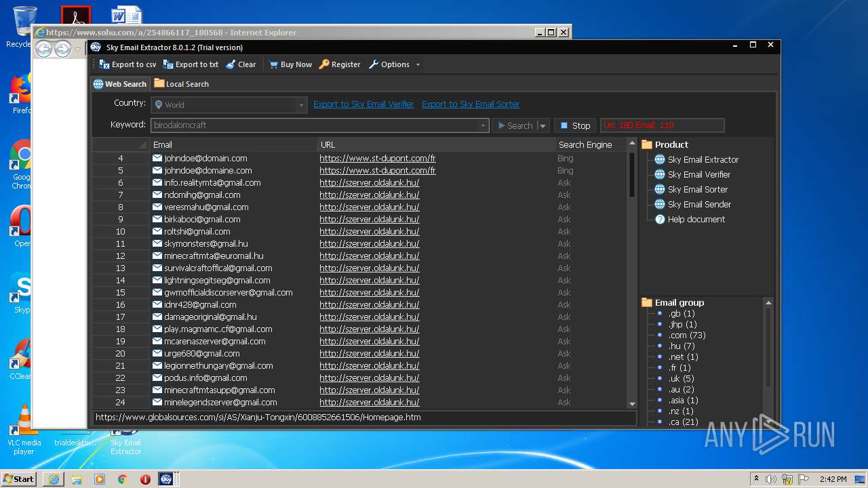Image resolution: width=868 pixels, height=488 pixels.
Task: Open the st-dupont.com link in row 4
Action: point(378,159)
